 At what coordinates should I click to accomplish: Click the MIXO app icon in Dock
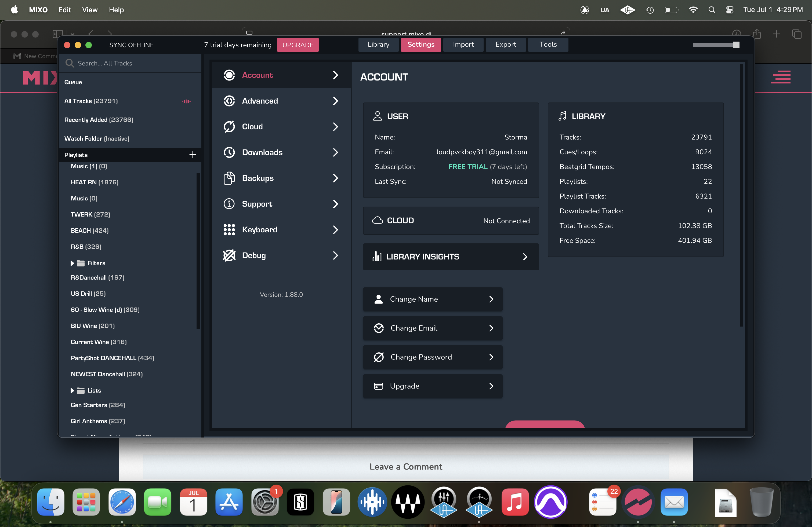(638, 502)
